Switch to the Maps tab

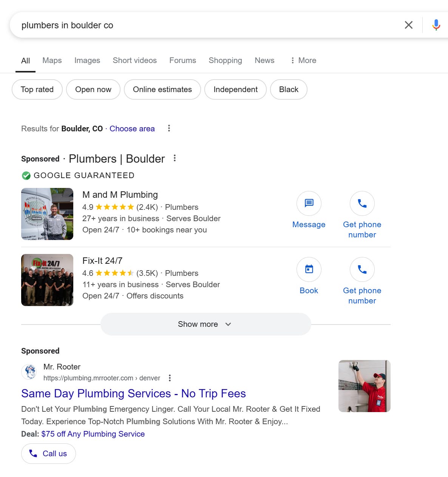click(x=52, y=60)
